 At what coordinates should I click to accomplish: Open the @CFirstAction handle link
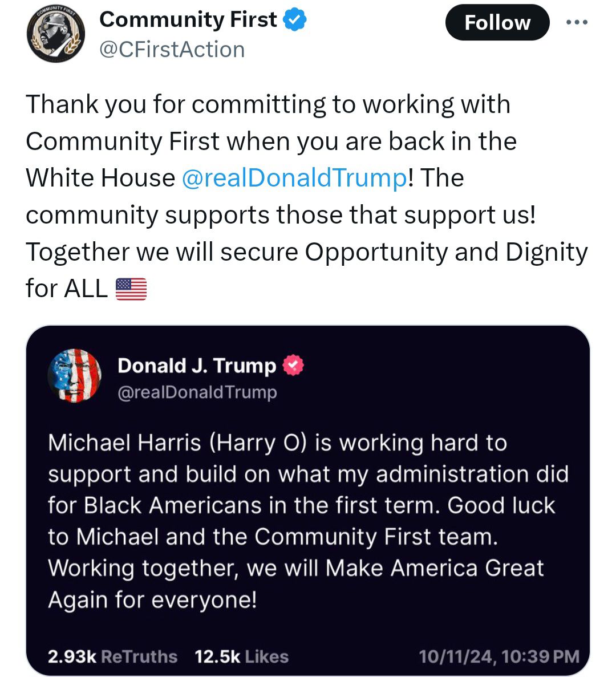172,50
